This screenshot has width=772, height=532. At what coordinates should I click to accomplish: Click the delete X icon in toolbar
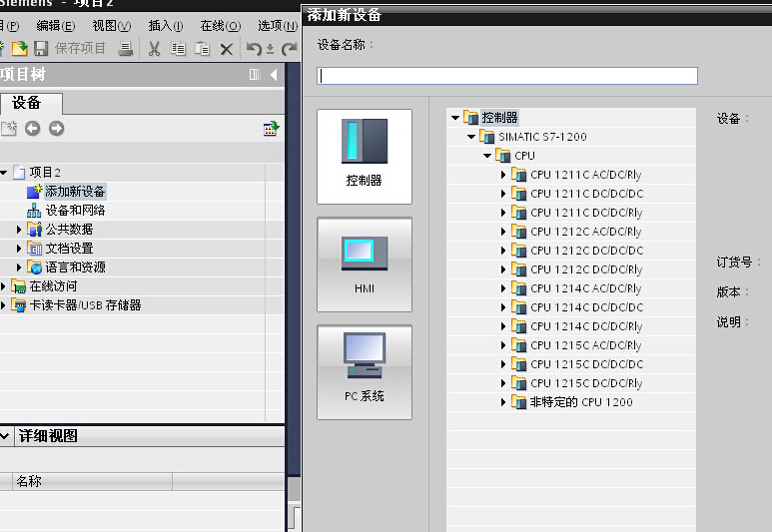point(227,49)
